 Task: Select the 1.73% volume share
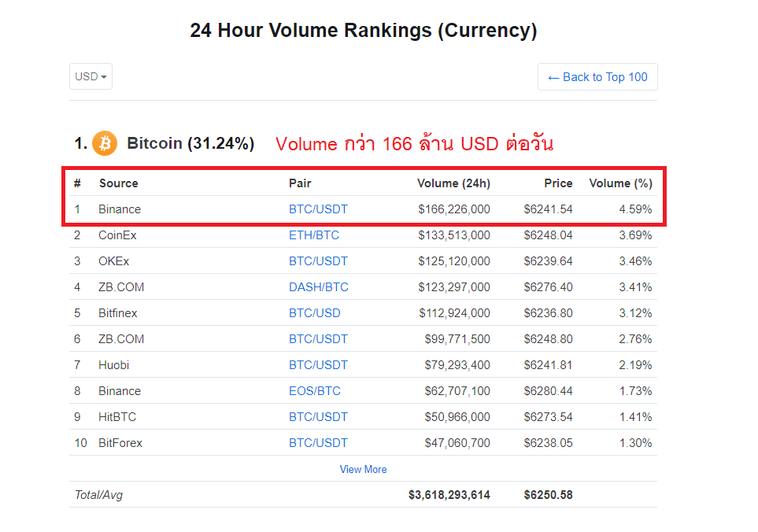point(636,391)
